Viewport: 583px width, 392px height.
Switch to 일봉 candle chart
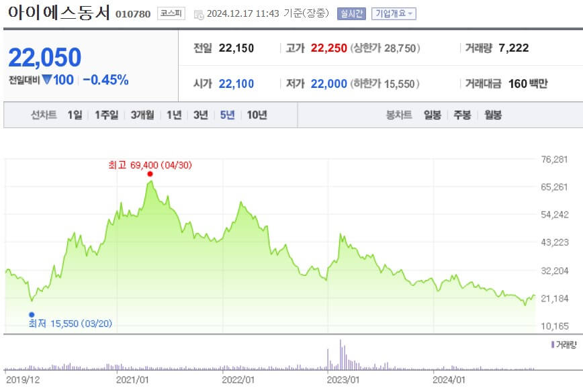pyautogui.click(x=433, y=115)
